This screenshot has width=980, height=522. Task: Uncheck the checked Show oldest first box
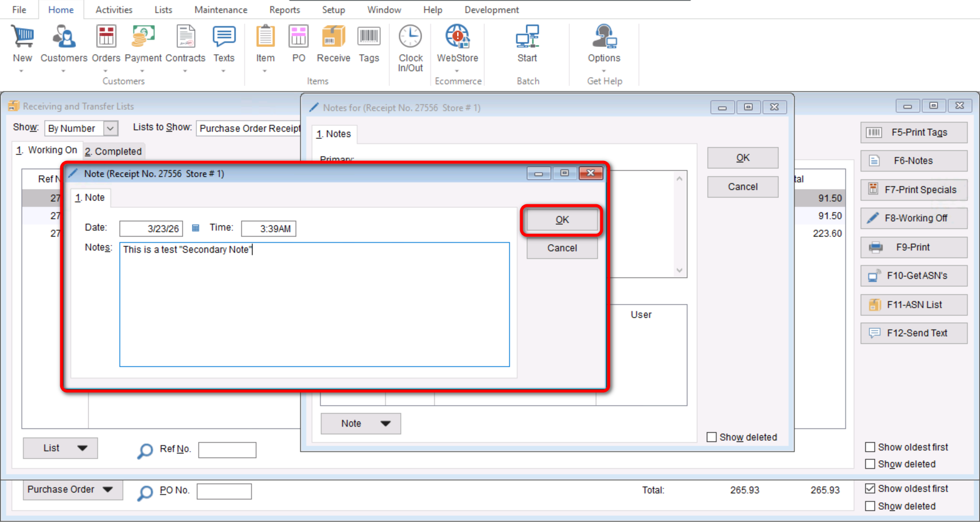tap(870, 489)
